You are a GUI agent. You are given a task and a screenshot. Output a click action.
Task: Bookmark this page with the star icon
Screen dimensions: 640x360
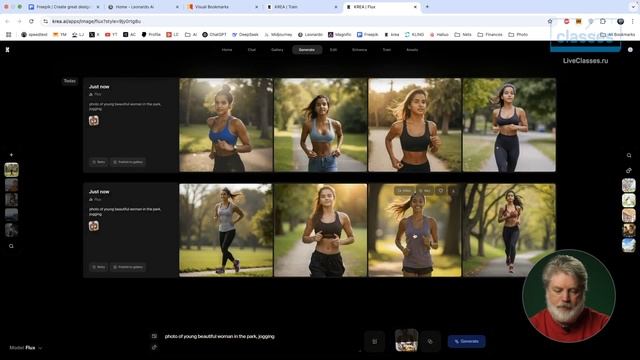(x=550, y=21)
